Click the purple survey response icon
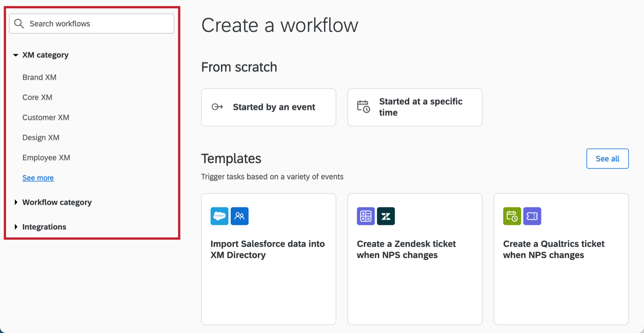 (366, 216)
